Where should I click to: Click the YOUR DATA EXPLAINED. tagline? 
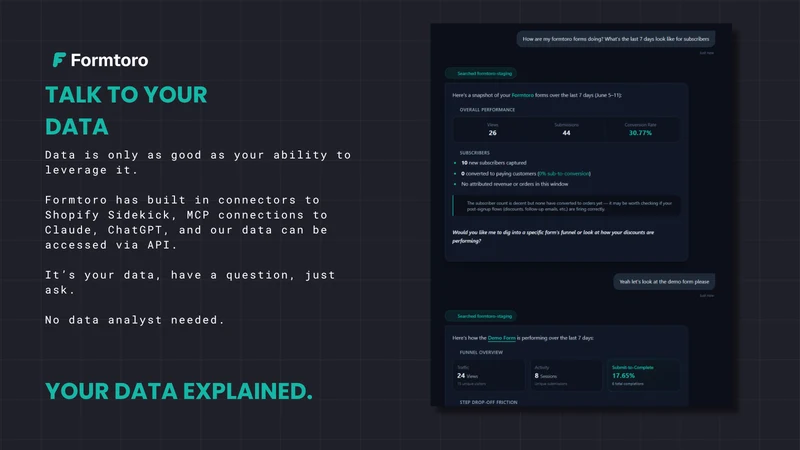coord(179,391)
